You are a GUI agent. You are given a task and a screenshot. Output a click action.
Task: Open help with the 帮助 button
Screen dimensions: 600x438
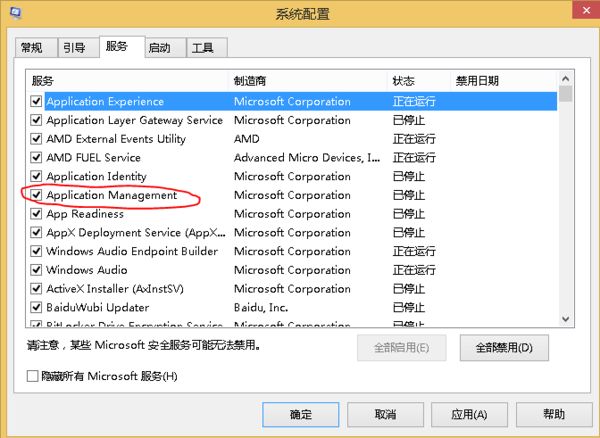[554, 414]
